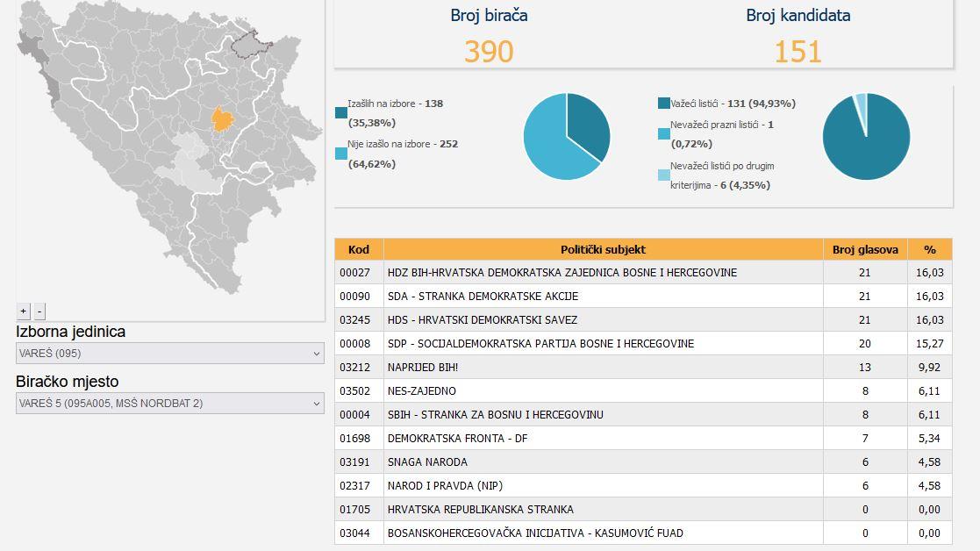Viewport: 980px width, 551px height.
Task: Select 'HDZ BIH-HRVATSKA DEMOKRATSKA ZAJEDNICA BOSNE I HERCEGOVINE' row
Action: click(x=643, y=272)
